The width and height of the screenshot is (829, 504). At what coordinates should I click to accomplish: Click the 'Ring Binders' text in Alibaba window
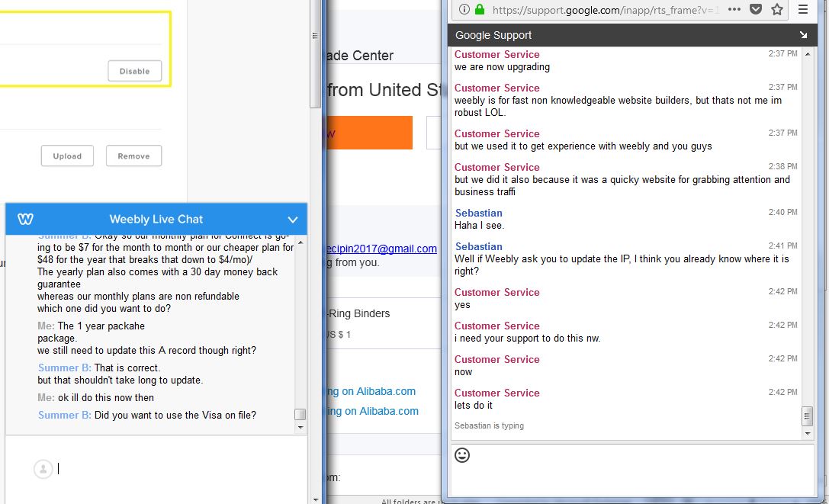click(359, 313)
